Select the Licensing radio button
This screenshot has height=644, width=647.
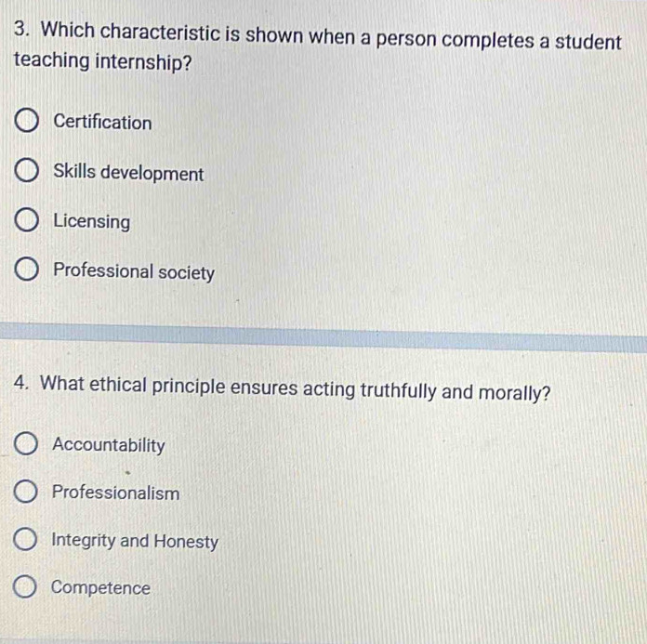tap(26, 220)
